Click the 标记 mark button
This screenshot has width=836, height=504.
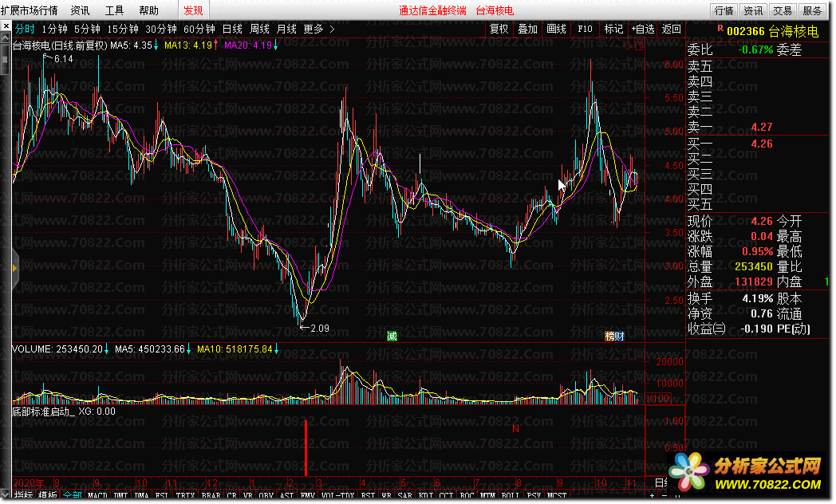tap(613, 29)
